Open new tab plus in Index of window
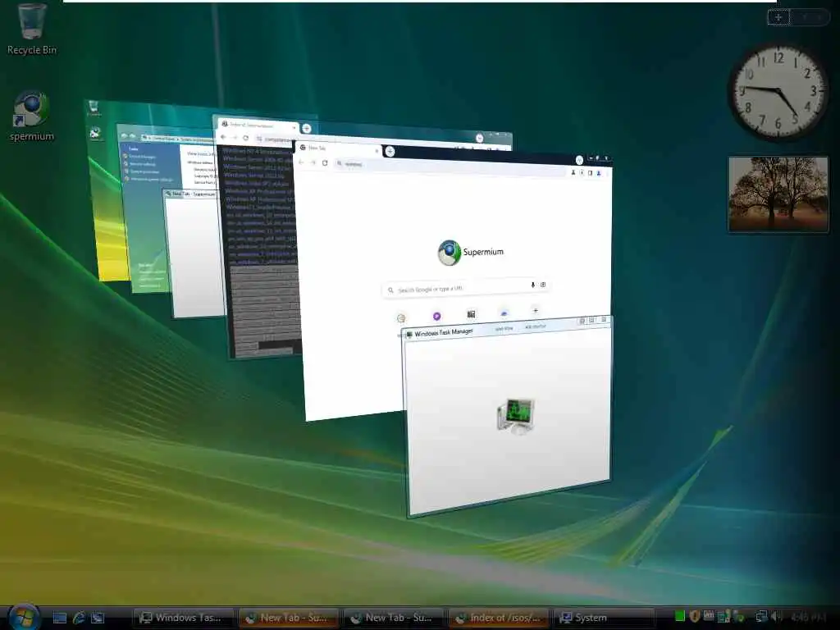Viewport: 840px width, 630px height. (x=307, y=129)
